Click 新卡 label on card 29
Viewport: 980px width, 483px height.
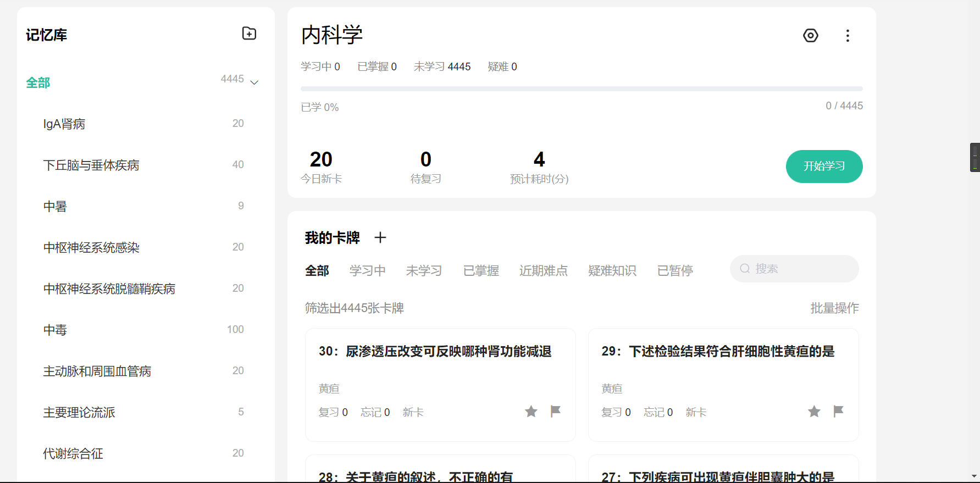696,412
